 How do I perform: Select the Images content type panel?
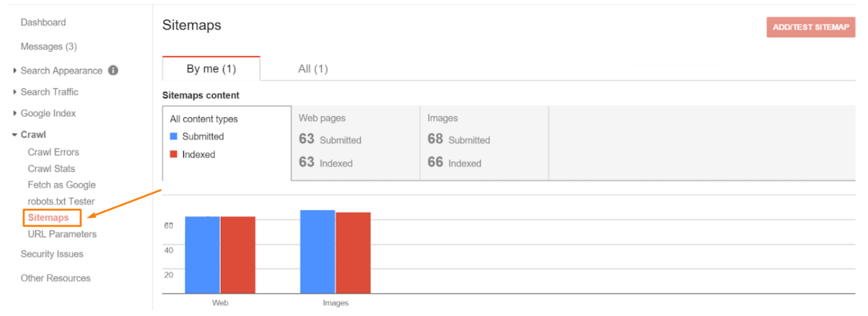[x=484, y=143]
